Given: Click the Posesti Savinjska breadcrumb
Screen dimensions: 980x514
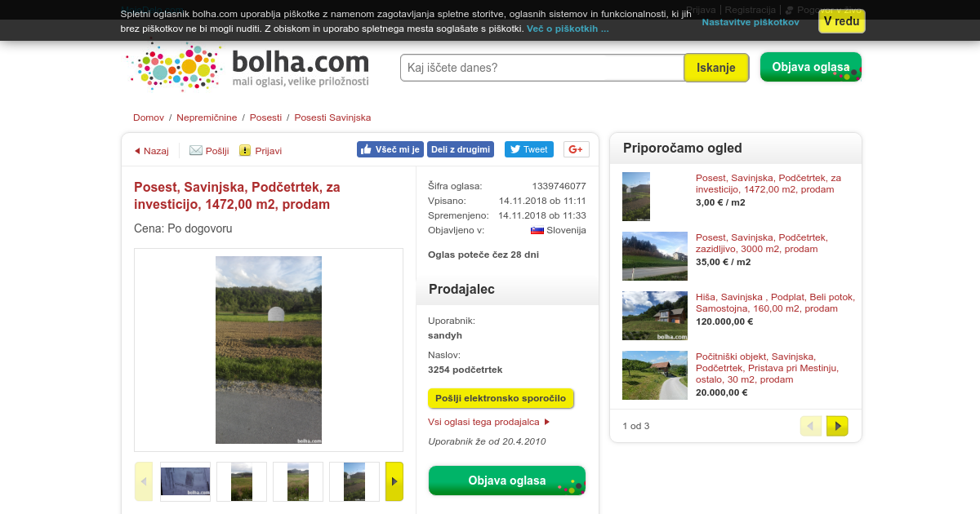Looking at the screenshot, I should tap(332, 117).
